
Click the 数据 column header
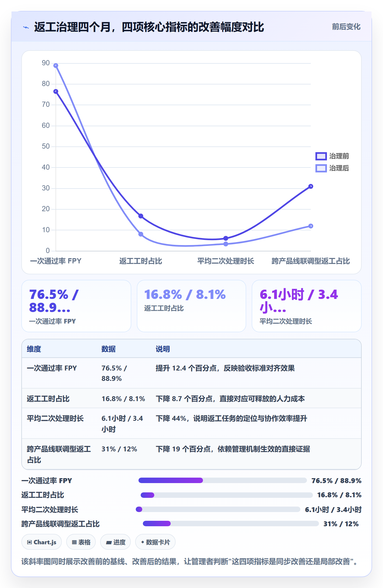tap(109, 349)
